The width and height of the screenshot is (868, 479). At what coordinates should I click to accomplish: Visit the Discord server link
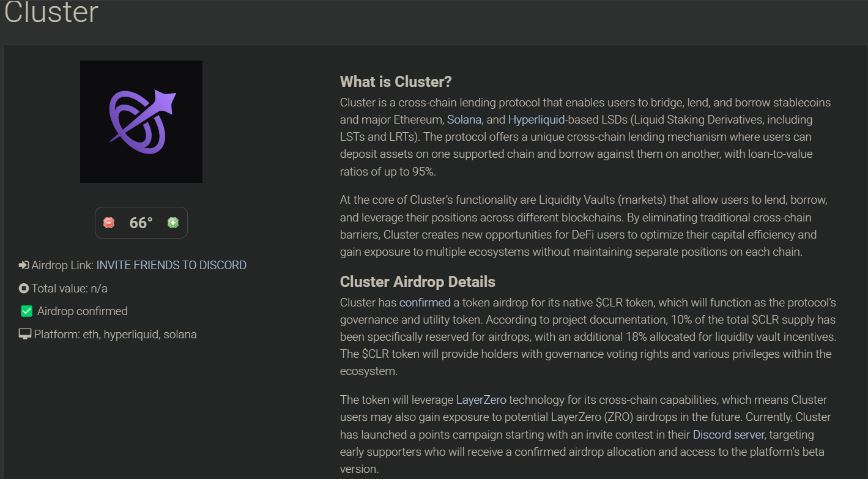pos(728,434)
